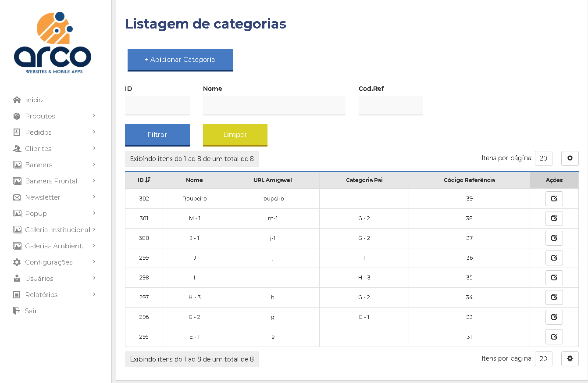Click the Usuários person icon

(17, 279)
